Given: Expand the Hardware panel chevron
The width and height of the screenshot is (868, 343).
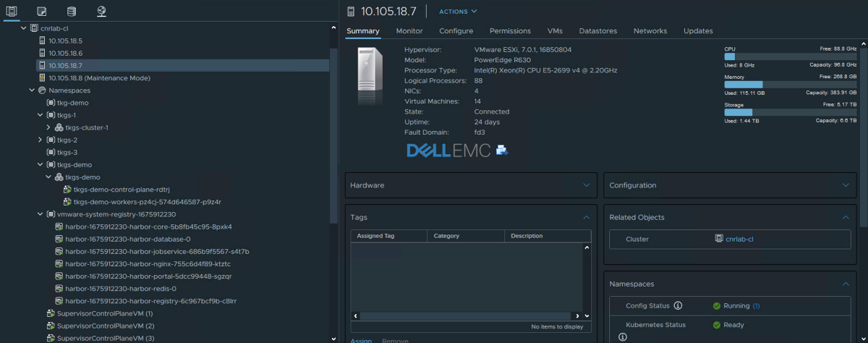Looking at the screenshot, I should pyautogui.click(x=587, y=185).
